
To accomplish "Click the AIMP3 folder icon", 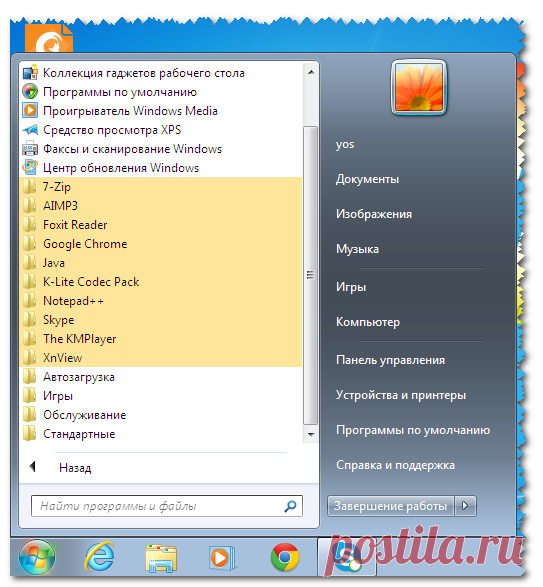I will pyautogui.click(x=30, y=206).
